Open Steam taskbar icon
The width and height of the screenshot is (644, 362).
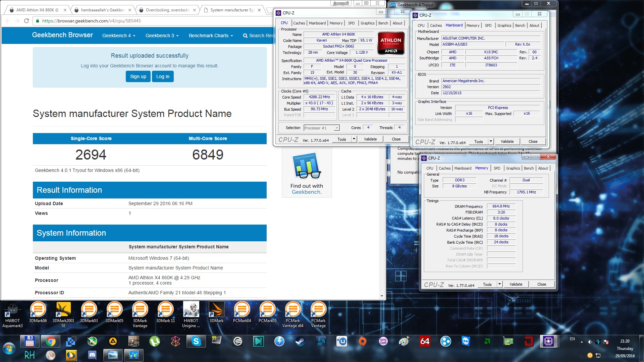click(300, 342)
